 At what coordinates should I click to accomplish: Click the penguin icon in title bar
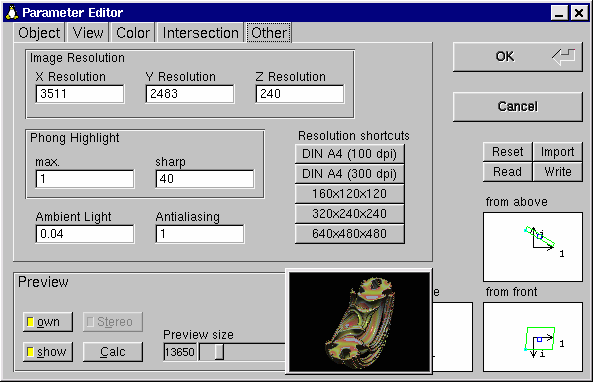[x=12, y=12]
